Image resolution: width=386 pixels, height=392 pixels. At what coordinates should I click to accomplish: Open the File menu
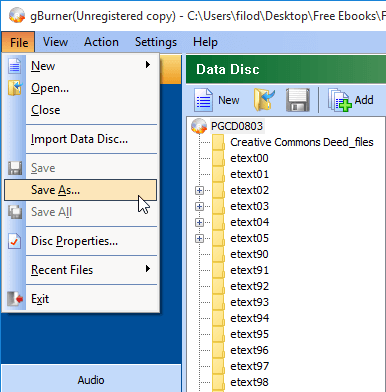coord(18,42)
